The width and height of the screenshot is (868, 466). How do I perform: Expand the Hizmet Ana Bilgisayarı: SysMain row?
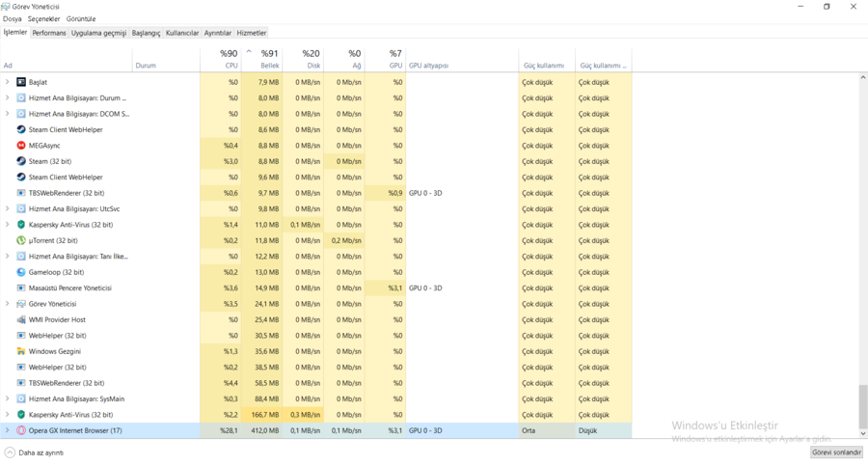tap(8, 398)
